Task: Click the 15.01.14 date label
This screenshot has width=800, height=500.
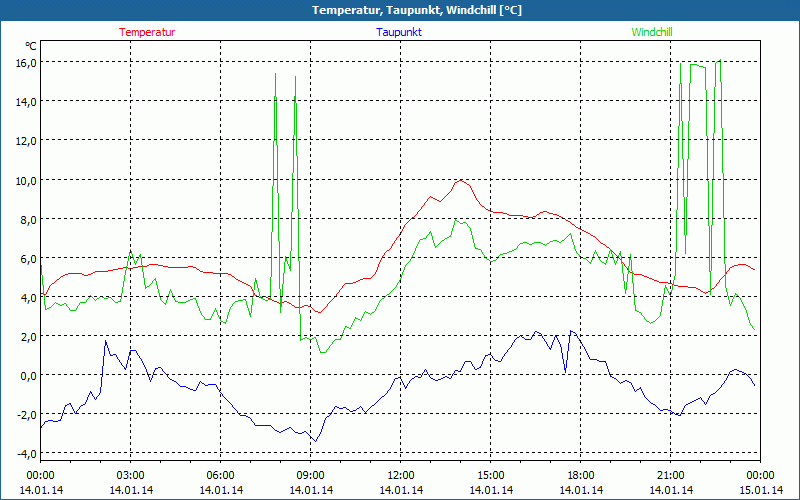Action: pos(761,490)
